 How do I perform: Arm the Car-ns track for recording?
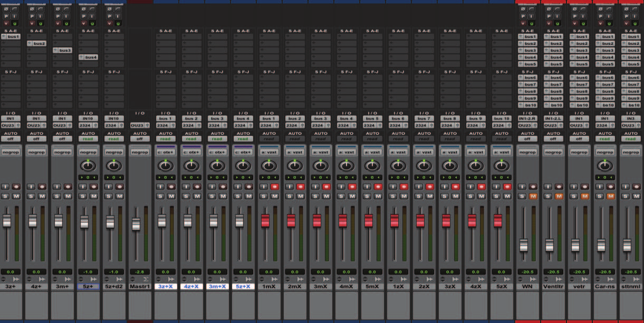[x=610, y=187]
